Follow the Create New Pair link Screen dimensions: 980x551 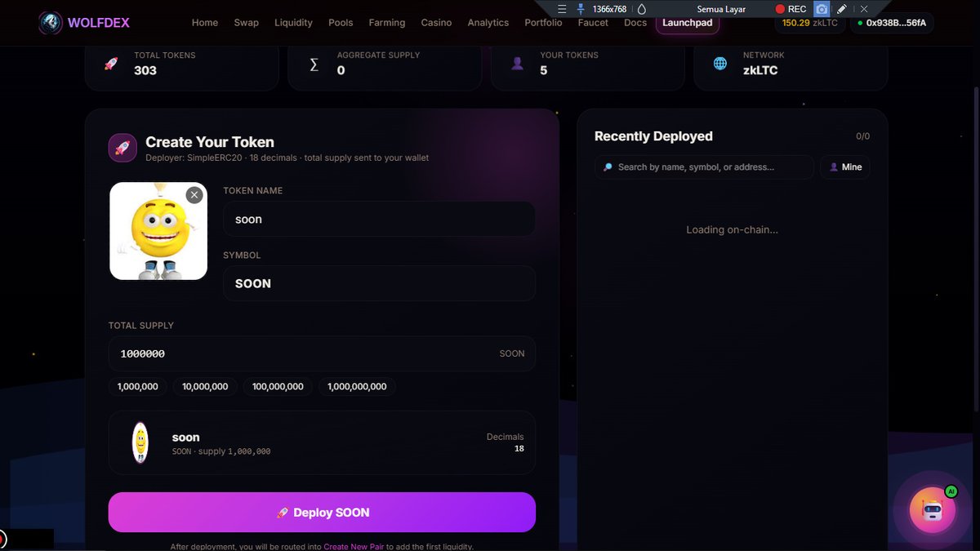[354, 546]
